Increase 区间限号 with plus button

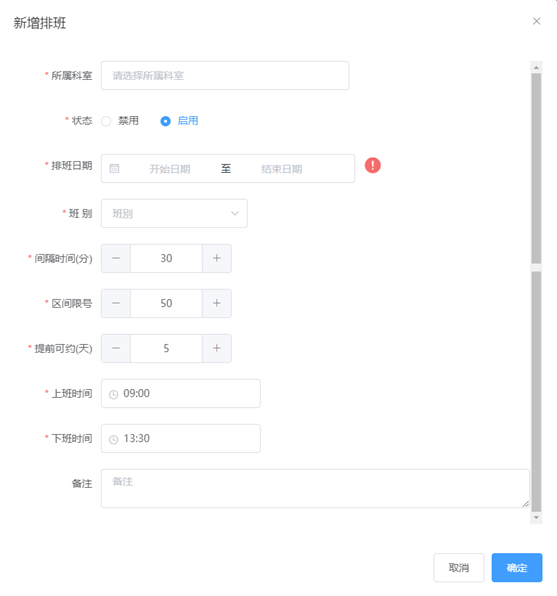point(217,303)
